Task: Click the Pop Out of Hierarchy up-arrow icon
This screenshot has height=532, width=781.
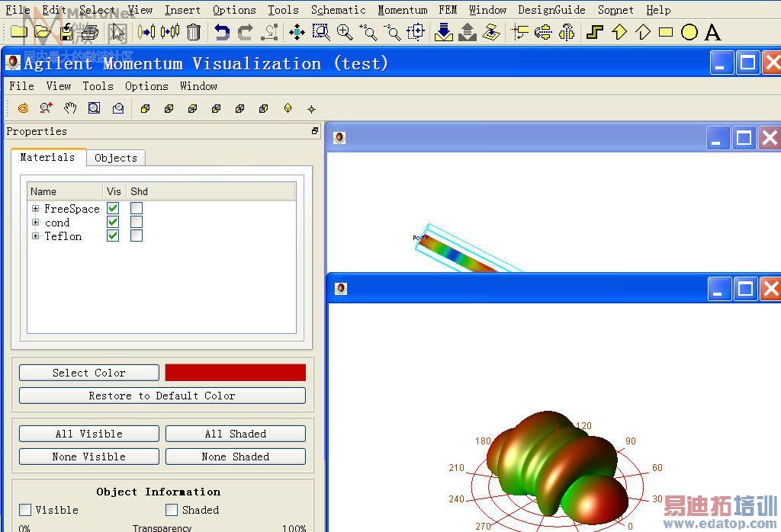Action: click(468, 32)
